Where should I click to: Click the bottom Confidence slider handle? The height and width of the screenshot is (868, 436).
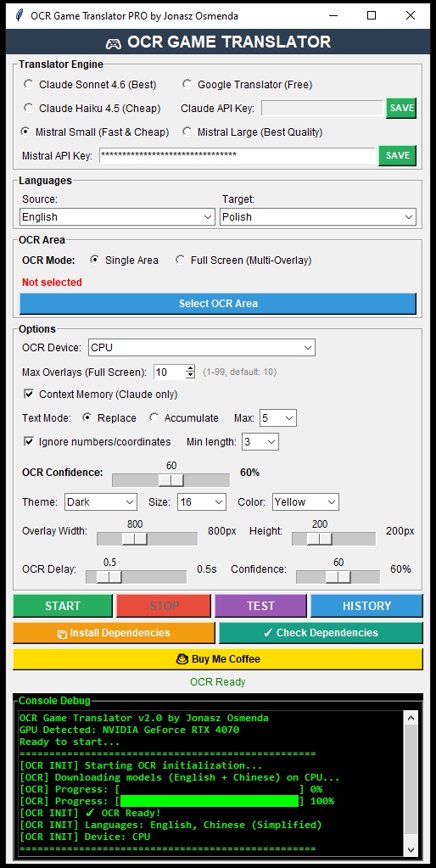338,577
